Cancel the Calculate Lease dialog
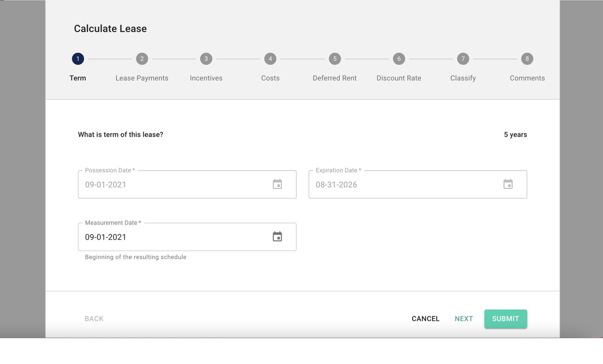603x364 pixels. 425,318
